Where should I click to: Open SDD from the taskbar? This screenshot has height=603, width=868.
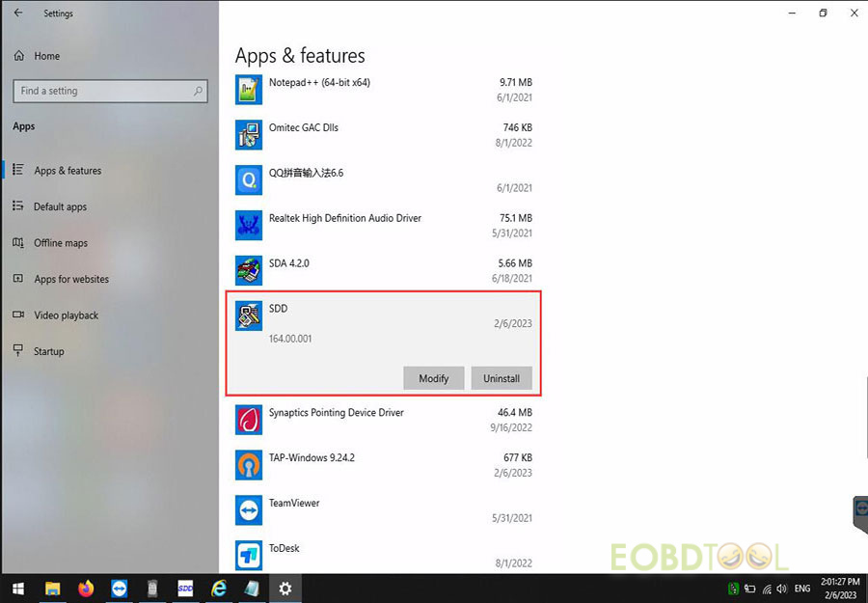coord(185,589)
